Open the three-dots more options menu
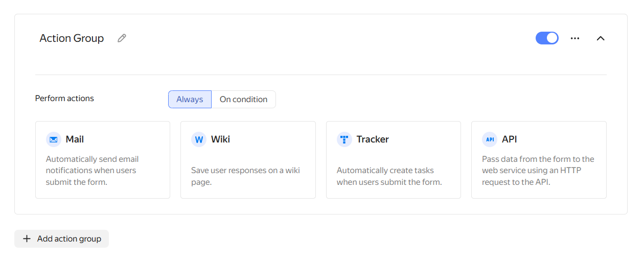The image size is (644, 263). coord(575,38)
